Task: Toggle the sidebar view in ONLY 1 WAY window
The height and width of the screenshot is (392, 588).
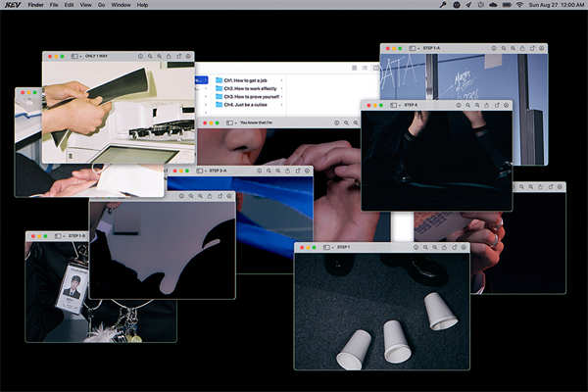Action: click(74, 56)
